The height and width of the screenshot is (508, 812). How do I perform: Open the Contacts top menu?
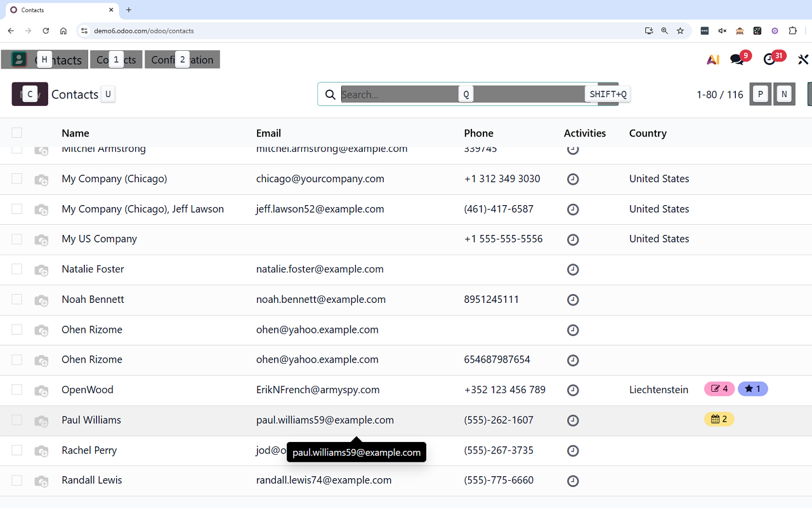[x=116, y=60]
